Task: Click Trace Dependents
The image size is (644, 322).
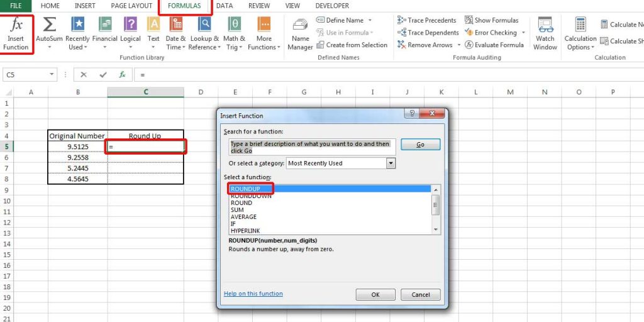Action: [428, 33]
